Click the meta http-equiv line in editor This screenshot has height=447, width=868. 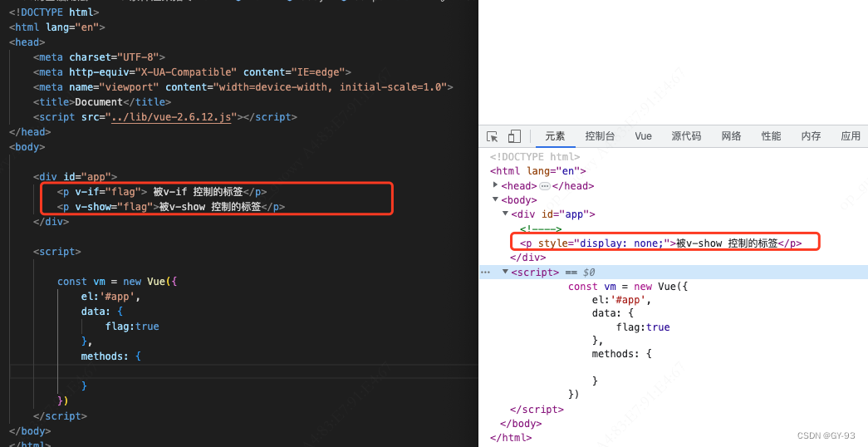(192, 72)
